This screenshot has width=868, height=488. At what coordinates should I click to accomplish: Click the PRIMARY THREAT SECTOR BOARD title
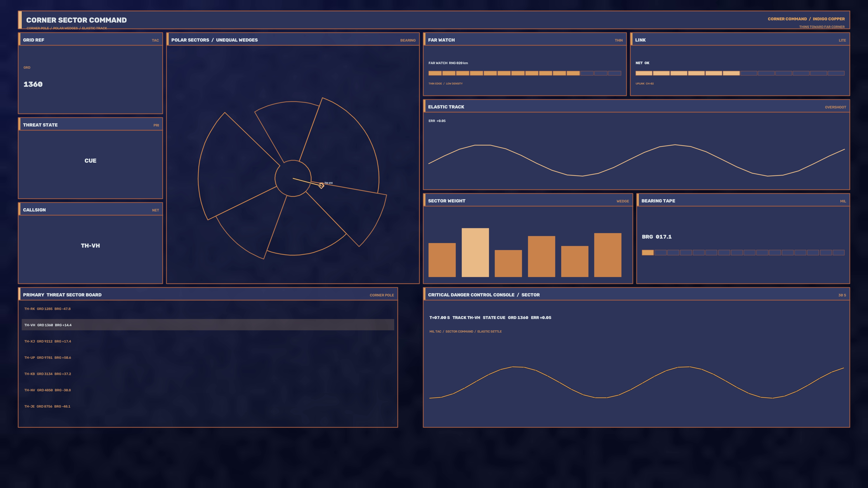[x=62, y=295]
